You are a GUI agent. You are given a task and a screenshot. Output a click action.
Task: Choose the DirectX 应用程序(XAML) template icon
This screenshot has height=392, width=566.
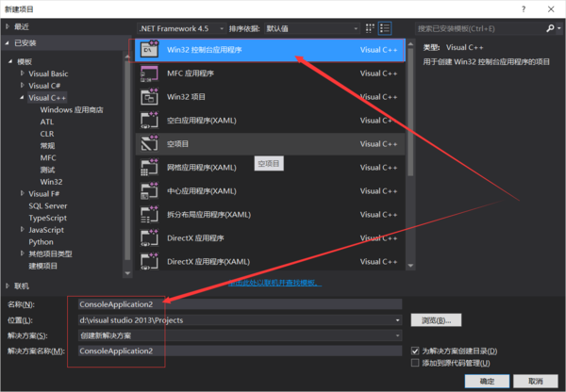149,261
